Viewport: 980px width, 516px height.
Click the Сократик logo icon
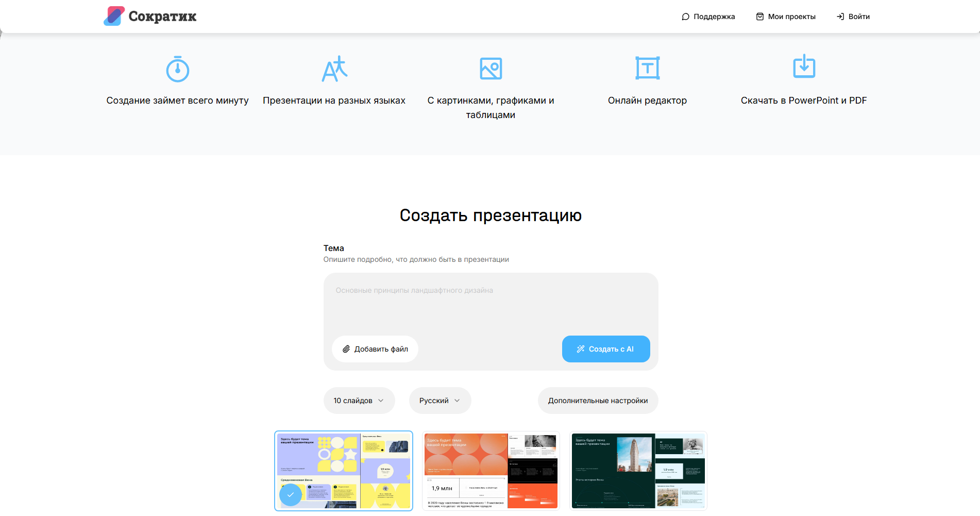click(x=114, y=16)
